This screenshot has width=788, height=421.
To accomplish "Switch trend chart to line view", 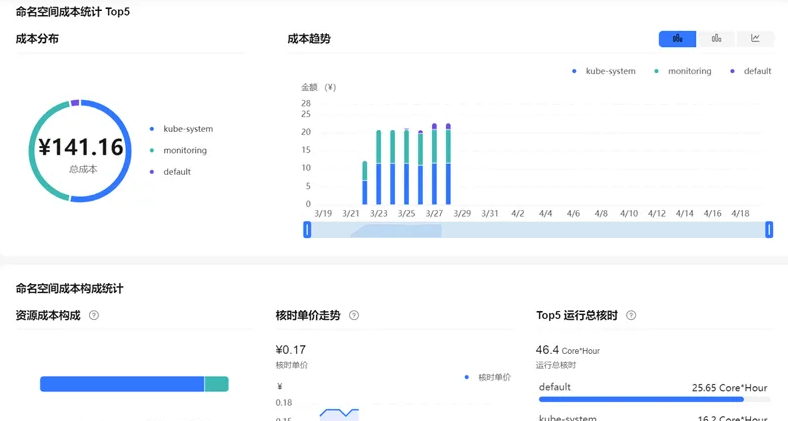I will coord(755,39).
